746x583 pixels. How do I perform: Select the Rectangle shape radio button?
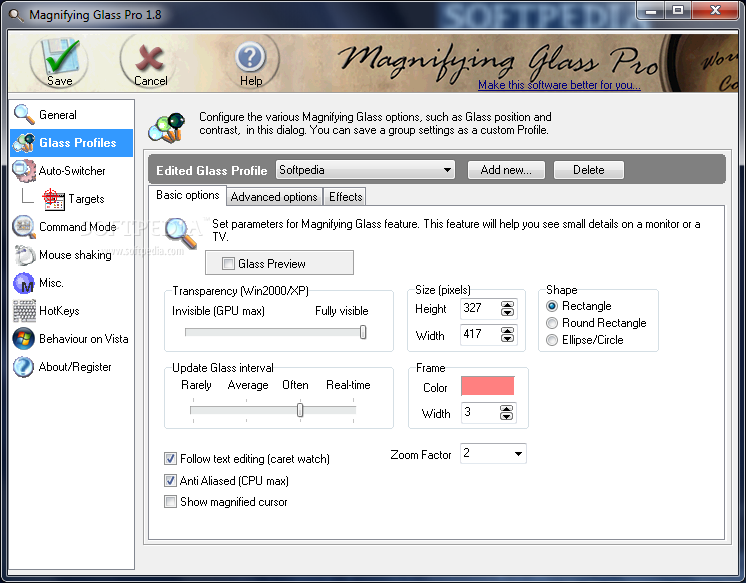pyautogui.click(x=552, y=306)
